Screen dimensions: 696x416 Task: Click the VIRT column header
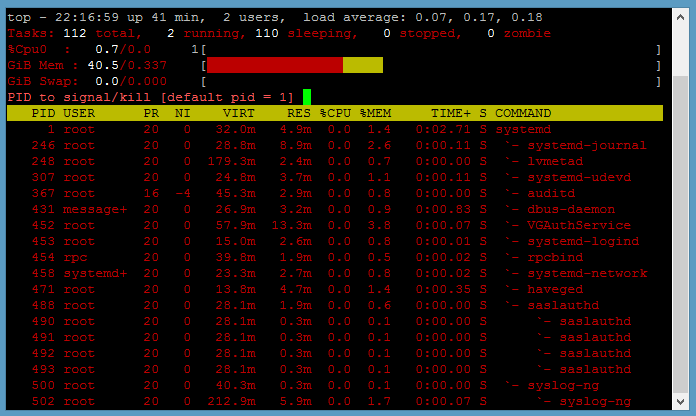239,113
